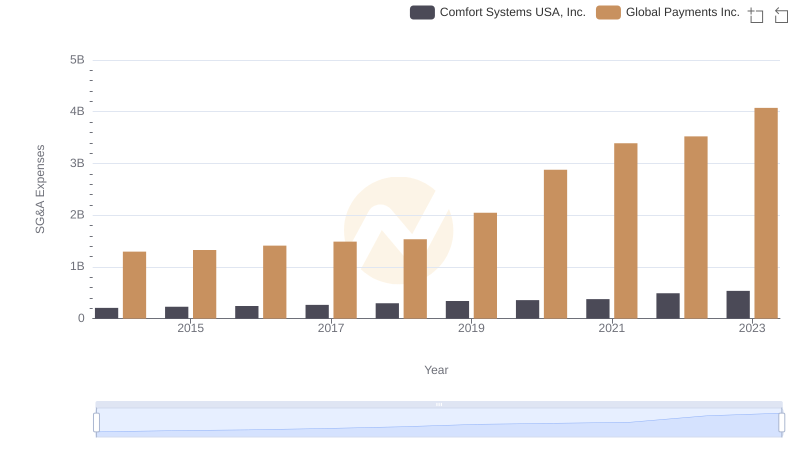Click the Global Payments bar for 2017

[345, 280]
